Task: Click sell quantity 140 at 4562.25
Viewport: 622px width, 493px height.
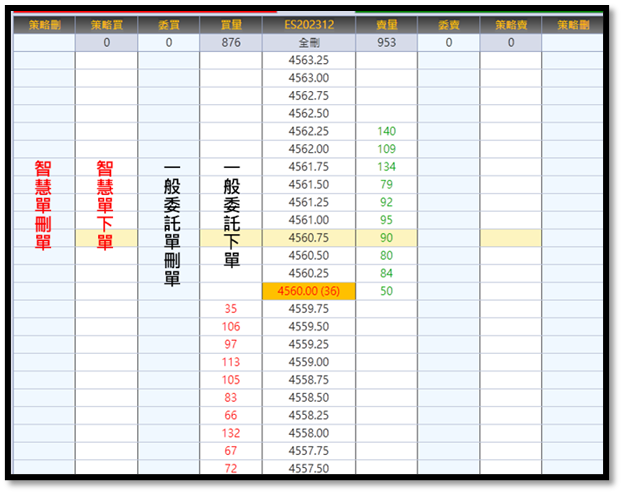Action: tap(386, 131)
